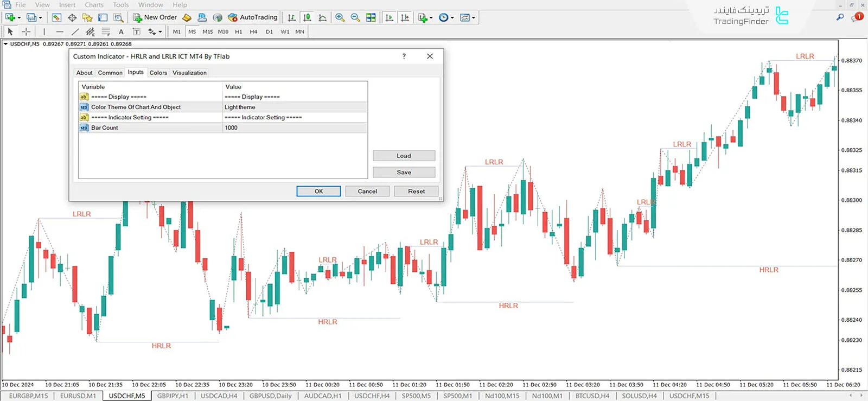Viewport: 868px width, 401px height.
Task: Switch the chart to H1 timeframe
Action: tap(238, 32)
